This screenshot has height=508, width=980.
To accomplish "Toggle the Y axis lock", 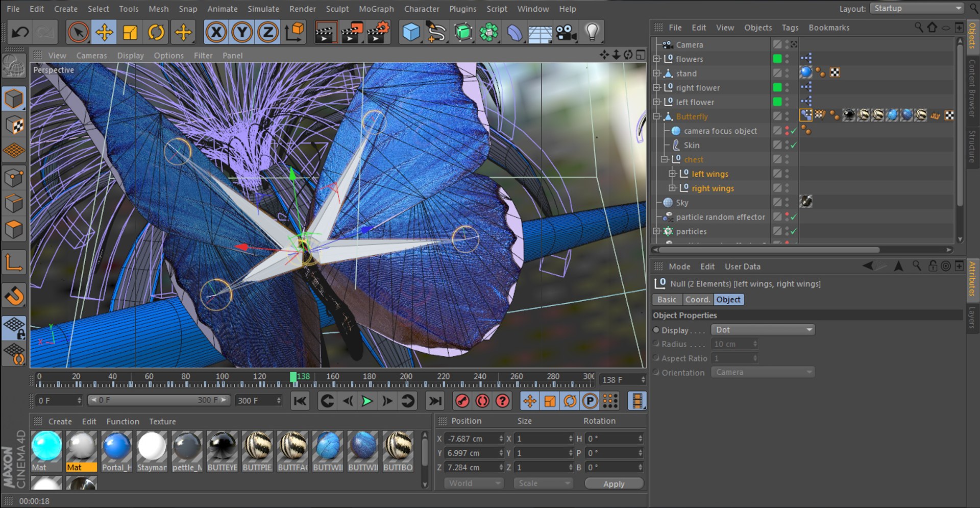I will click(242, 33).
